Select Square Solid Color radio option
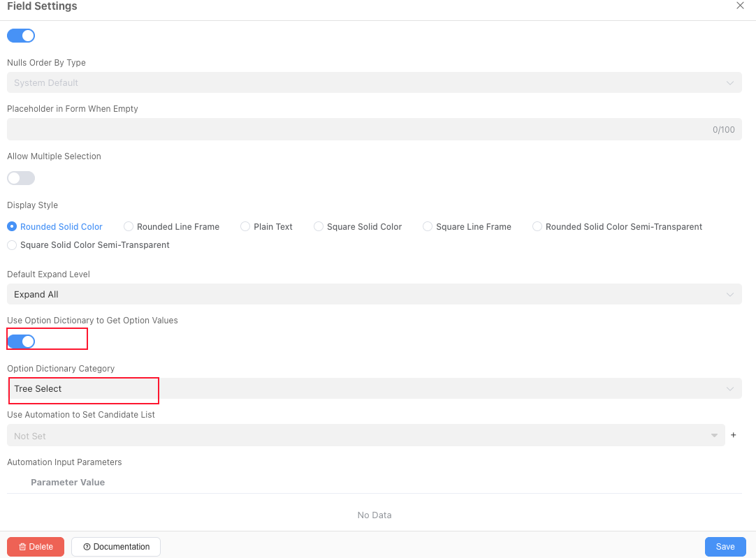756x558 pixels. click(x=319, y=226)
